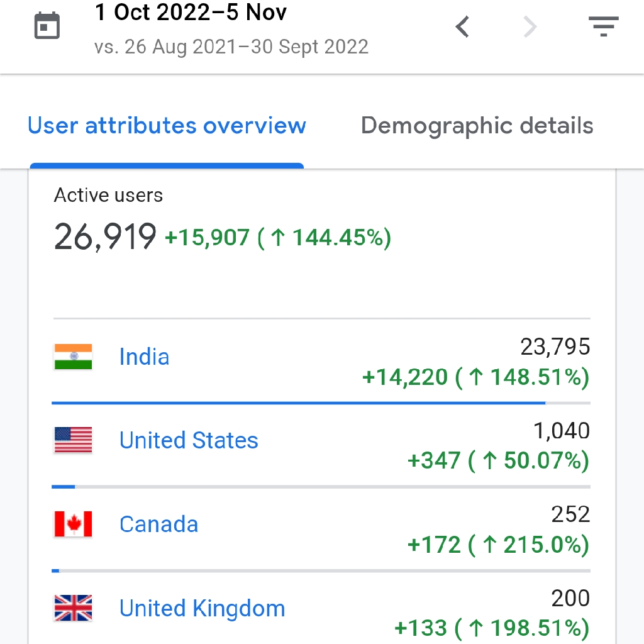This screenshot has height=644, width=644.
Task: Tap India's 23,795 user count
Action: point(555,347)
